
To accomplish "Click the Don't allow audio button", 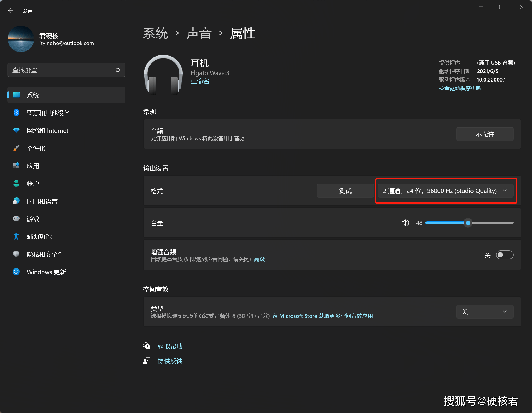I will [485, 134].
